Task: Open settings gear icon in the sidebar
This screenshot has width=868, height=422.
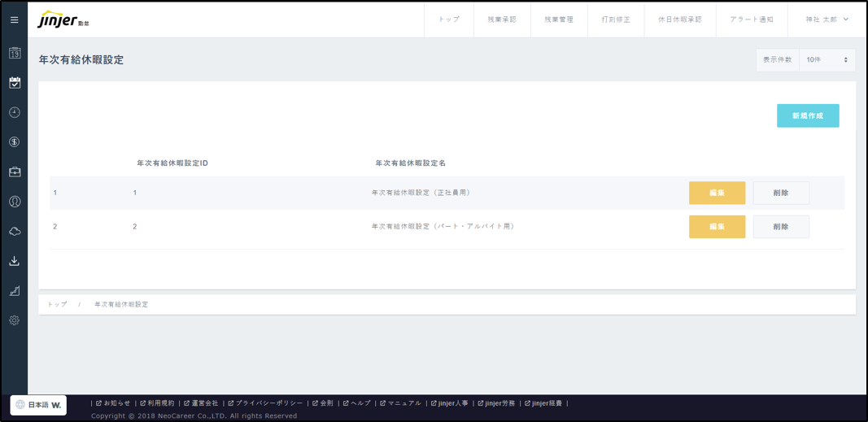Action: click(15, 320)
